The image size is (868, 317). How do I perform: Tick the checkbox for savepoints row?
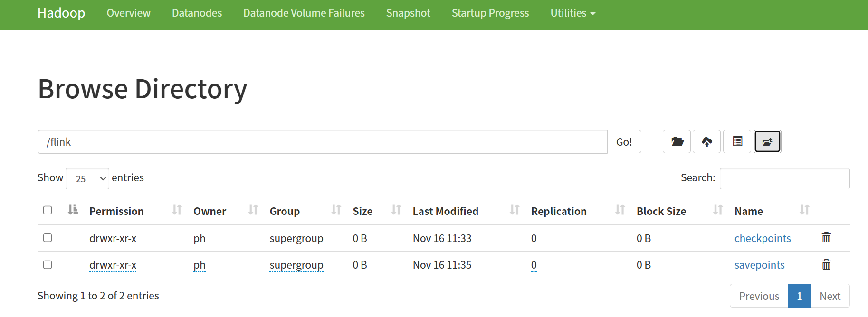(x=48, y=265)
